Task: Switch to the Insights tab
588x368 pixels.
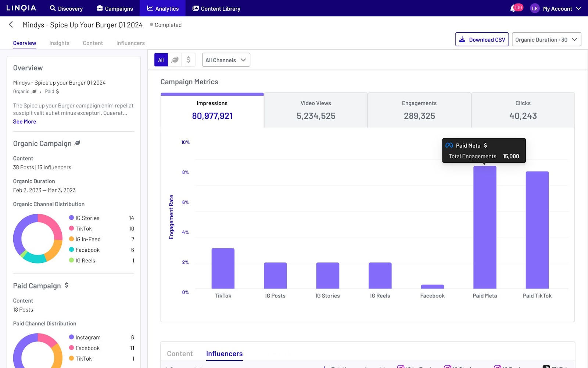Action: [59, 43]
